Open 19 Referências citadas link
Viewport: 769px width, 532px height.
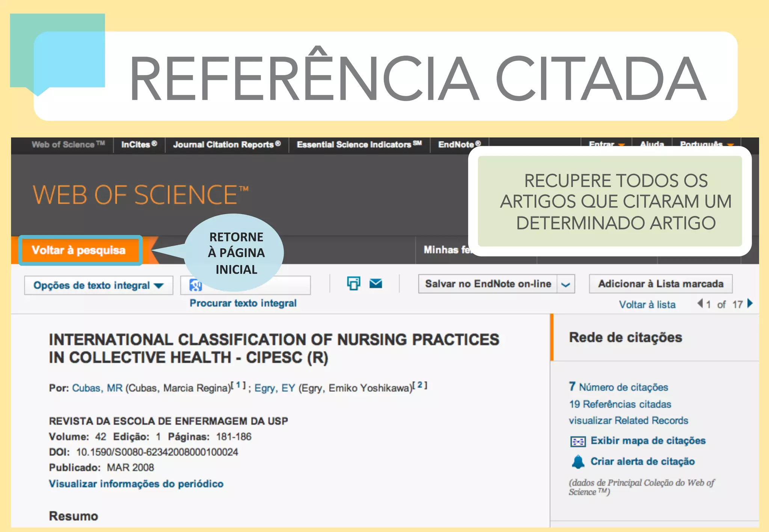(x=620, y=404)
